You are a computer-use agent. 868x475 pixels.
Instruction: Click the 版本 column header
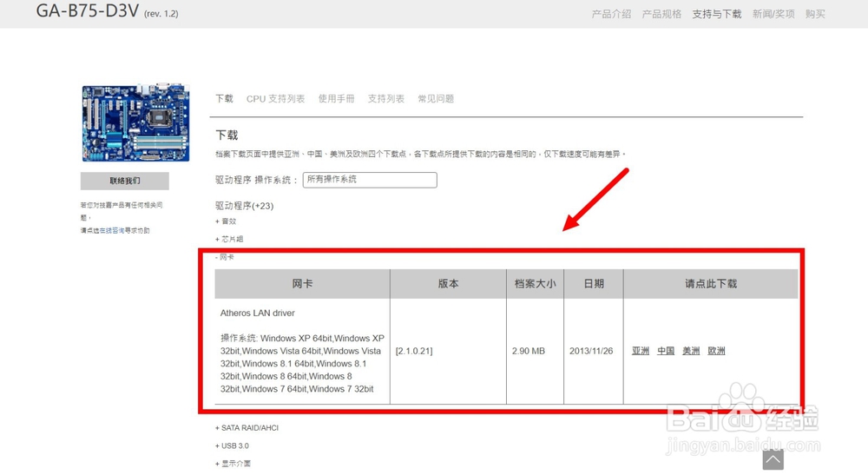pyautogui.click(x=449, y=284)
